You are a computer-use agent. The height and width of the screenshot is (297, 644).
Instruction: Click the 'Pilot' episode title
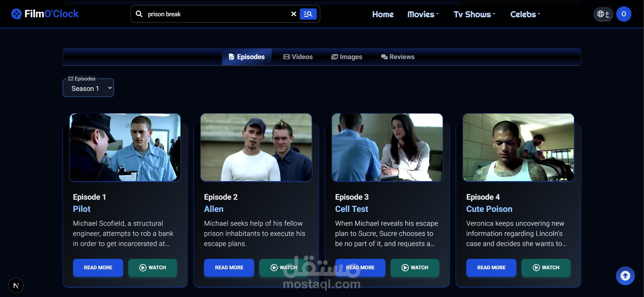[x=82, y=209]
